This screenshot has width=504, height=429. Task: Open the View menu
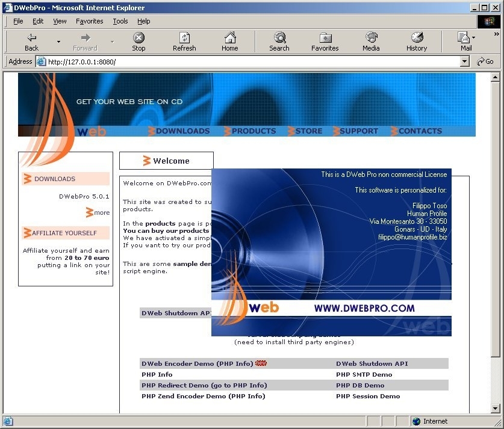(x=60, y=21)
